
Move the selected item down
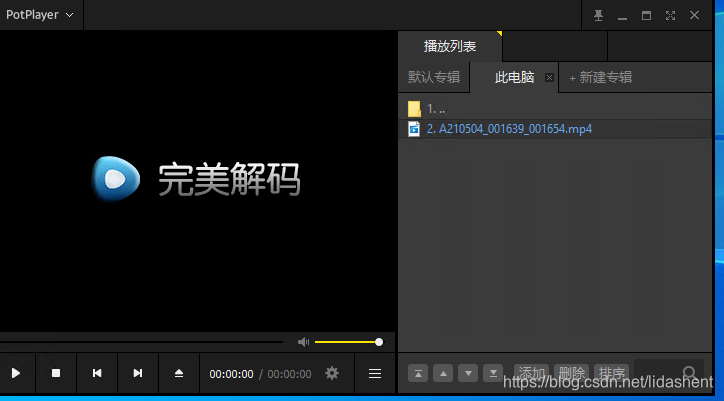coord(468,373)
